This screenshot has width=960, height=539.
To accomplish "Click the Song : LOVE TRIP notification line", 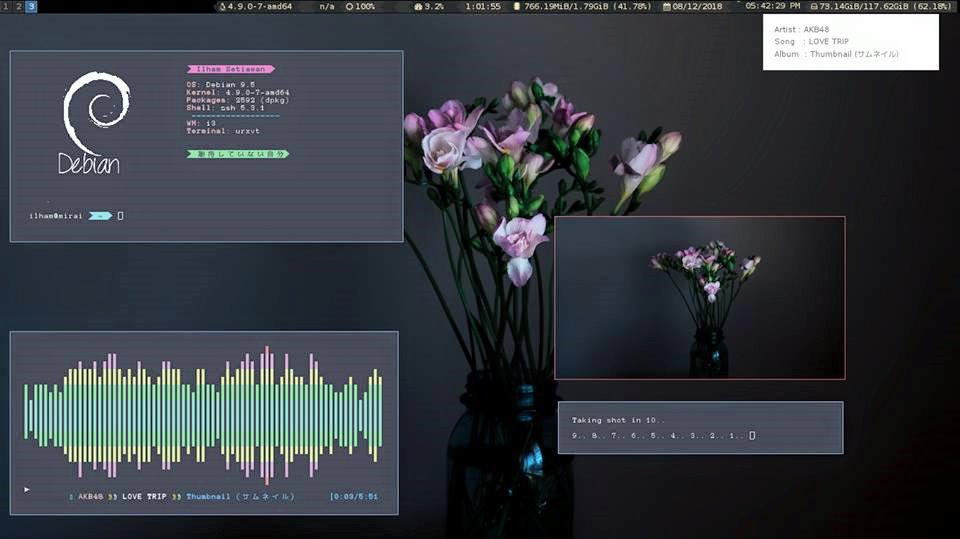I will [x=811, y=42].
